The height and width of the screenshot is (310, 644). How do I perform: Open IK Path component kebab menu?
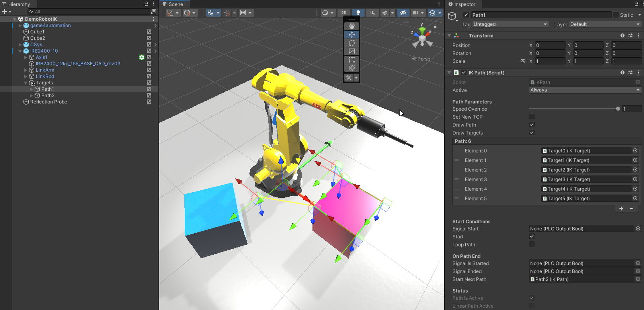point(638,72)
